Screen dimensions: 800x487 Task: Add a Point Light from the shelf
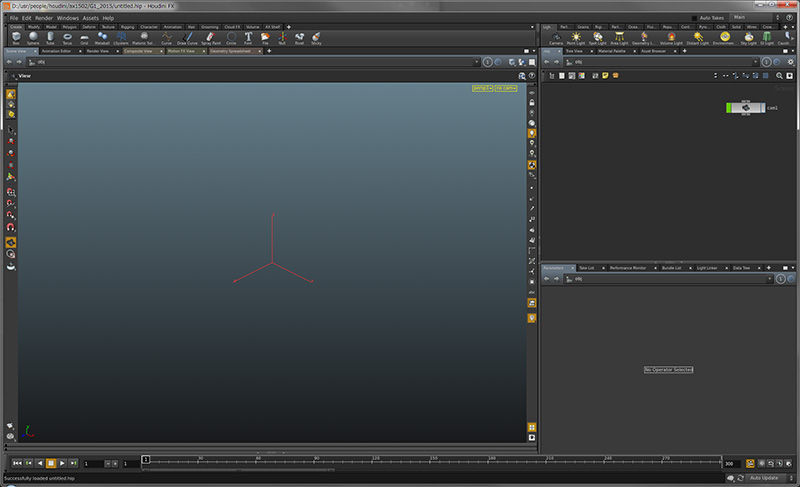coord(575,38)
